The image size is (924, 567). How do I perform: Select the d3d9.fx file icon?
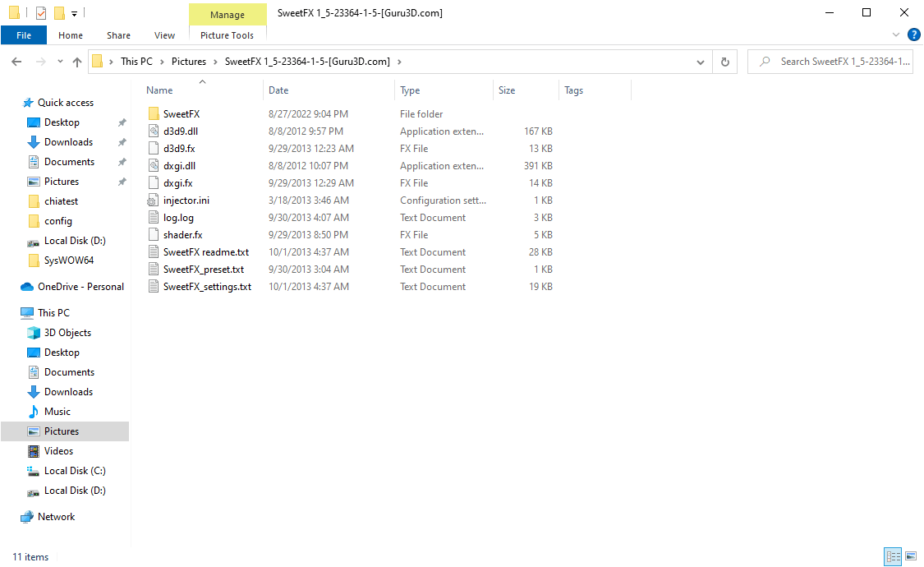point(154,149)
